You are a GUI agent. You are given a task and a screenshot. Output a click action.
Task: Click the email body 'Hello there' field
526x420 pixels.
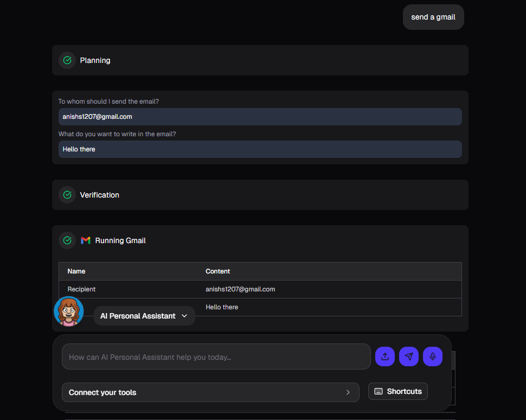click(260, 149)
